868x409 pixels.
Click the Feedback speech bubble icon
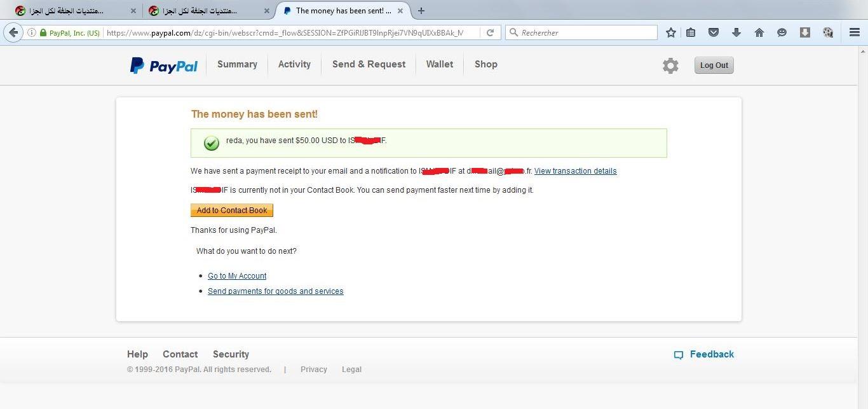point(679,355)
